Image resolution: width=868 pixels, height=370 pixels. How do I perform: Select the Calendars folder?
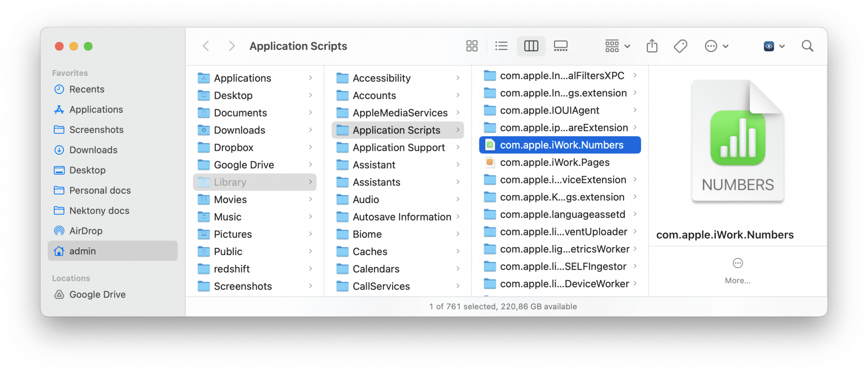398,269
